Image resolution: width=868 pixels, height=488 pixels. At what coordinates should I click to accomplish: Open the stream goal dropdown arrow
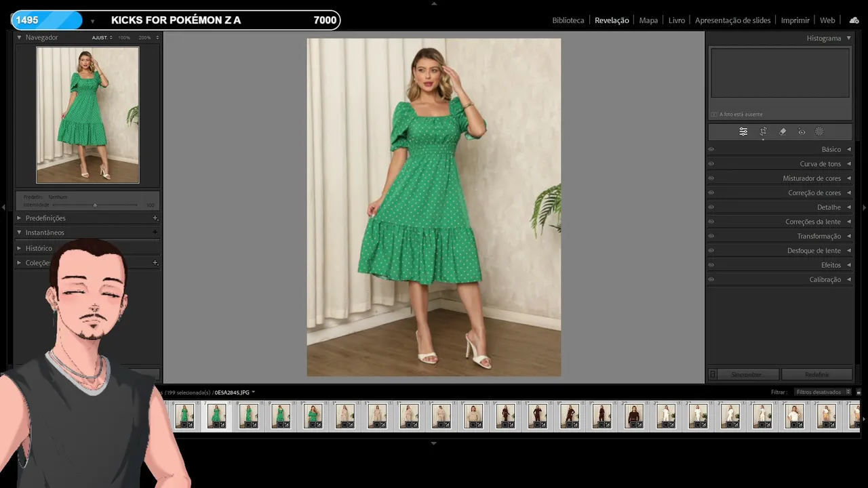(92, 21)
